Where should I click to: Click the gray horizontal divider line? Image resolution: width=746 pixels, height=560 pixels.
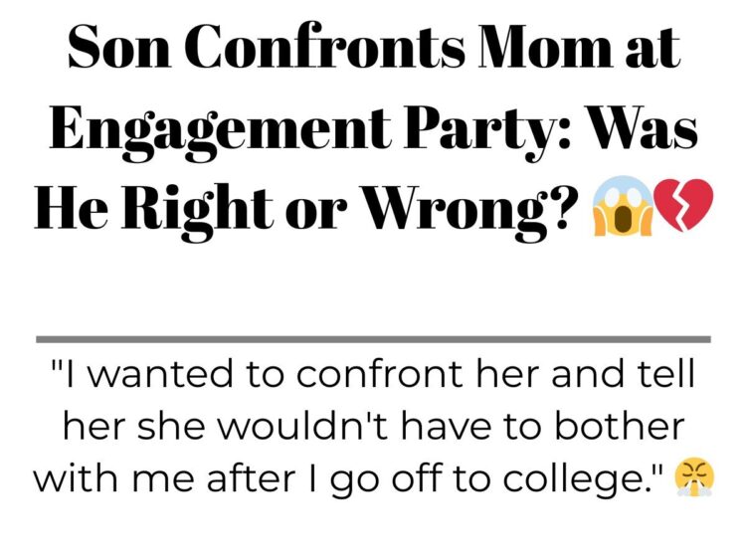tap(373, 339)
